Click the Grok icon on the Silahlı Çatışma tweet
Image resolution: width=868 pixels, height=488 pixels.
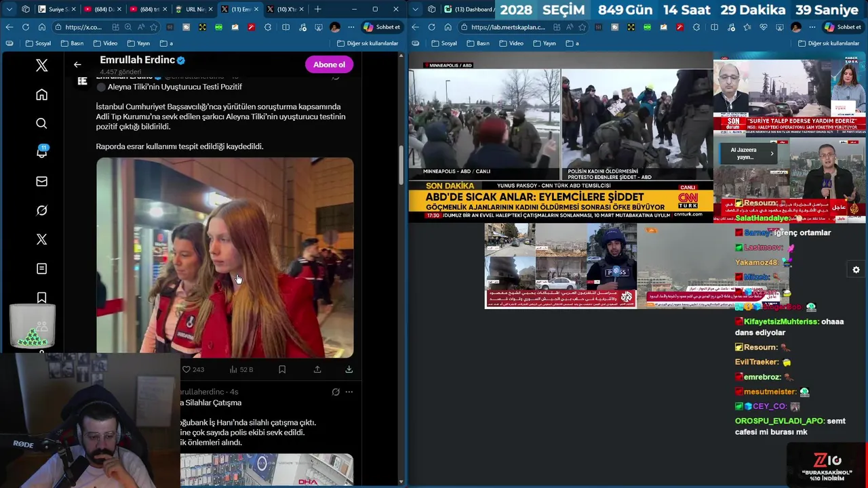335,392
